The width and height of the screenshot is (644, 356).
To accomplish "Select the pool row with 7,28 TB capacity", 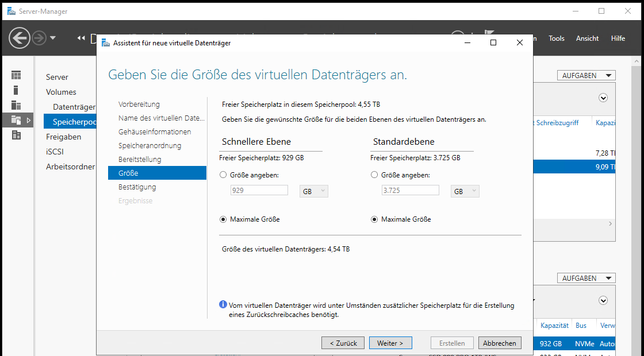I will coord(574,153).
